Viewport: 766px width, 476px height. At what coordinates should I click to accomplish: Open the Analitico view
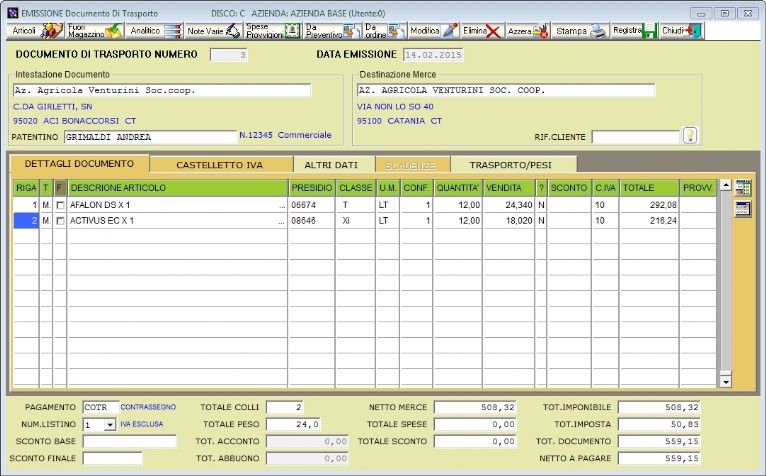coord(154,31)
